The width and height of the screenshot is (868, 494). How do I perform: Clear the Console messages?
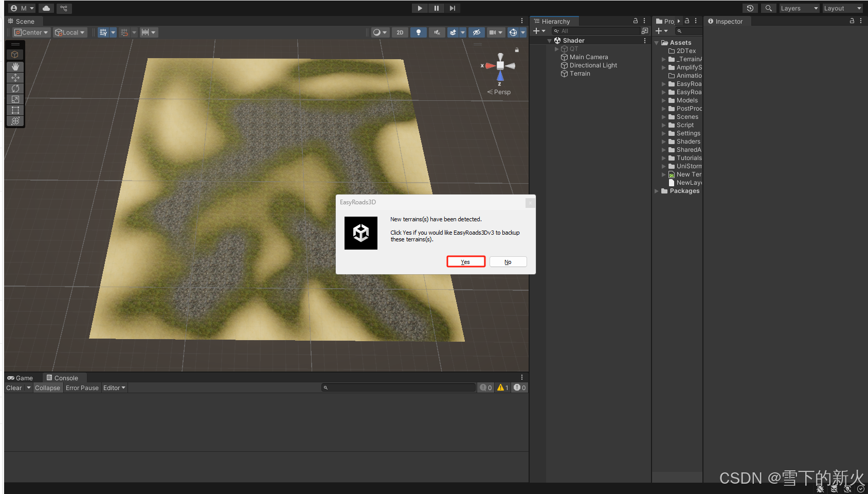pyautogui.click(x=14, y=387)
